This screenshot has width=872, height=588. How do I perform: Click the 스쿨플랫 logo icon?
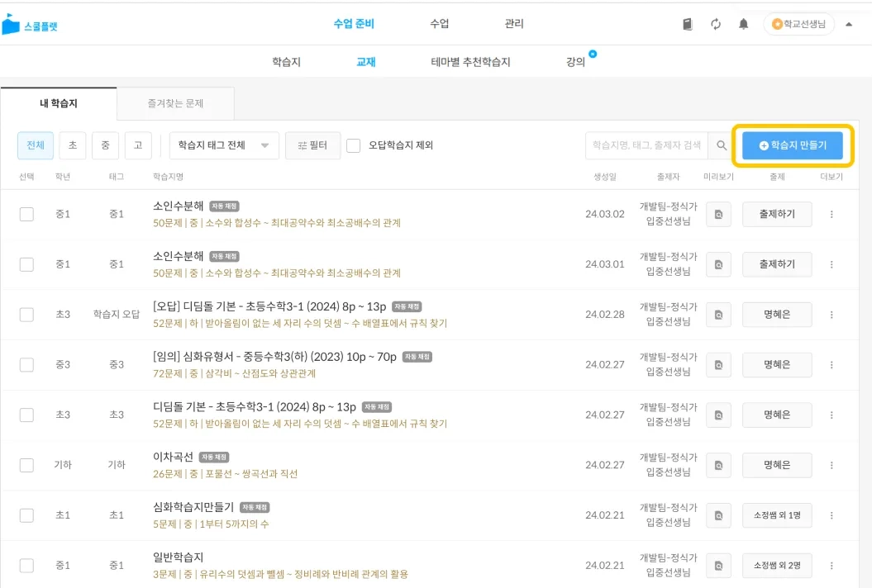[x=11, y=25]
